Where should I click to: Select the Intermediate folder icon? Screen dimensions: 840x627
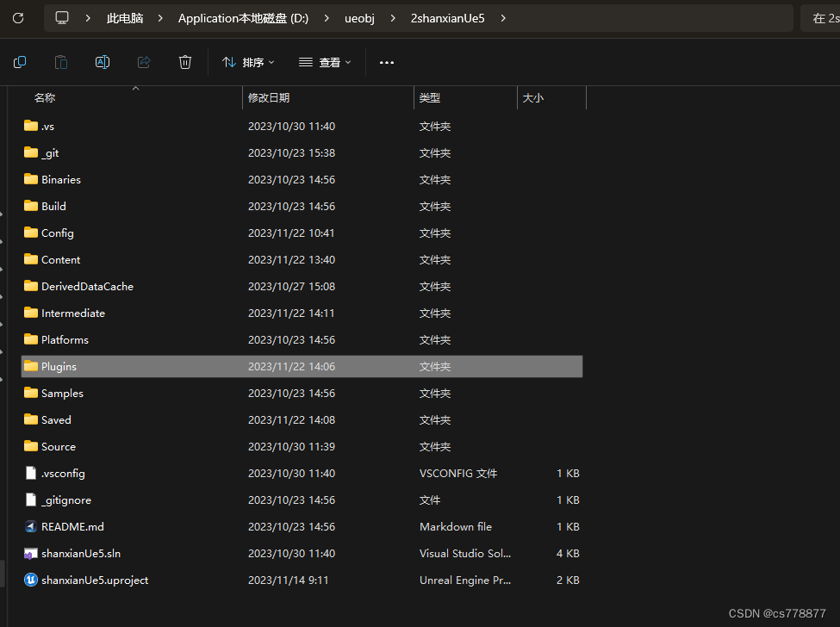click(x=31, y=313)
